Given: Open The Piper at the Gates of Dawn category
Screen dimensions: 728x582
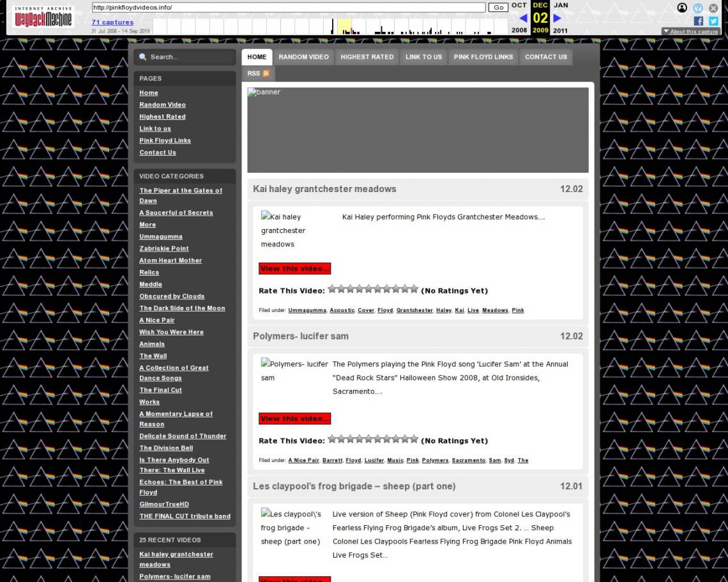Looking at the screenshot, I should click(x=181, y=195).
